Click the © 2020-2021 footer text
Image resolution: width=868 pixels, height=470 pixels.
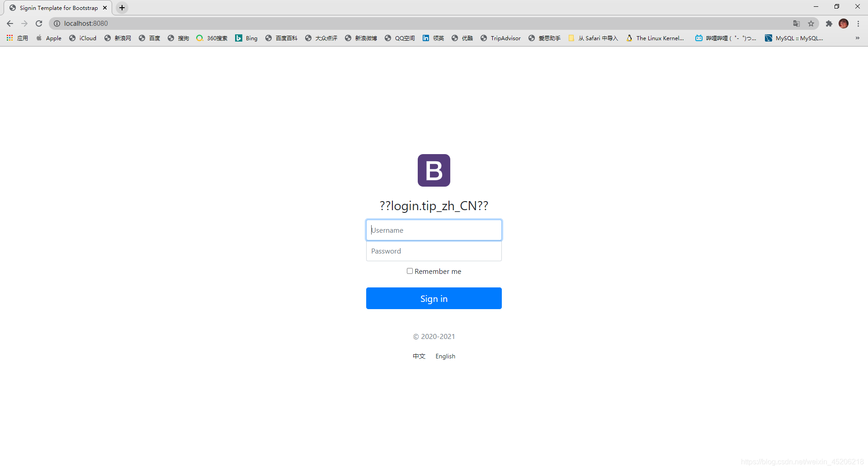pyautogui.click(x=434, y=336)
